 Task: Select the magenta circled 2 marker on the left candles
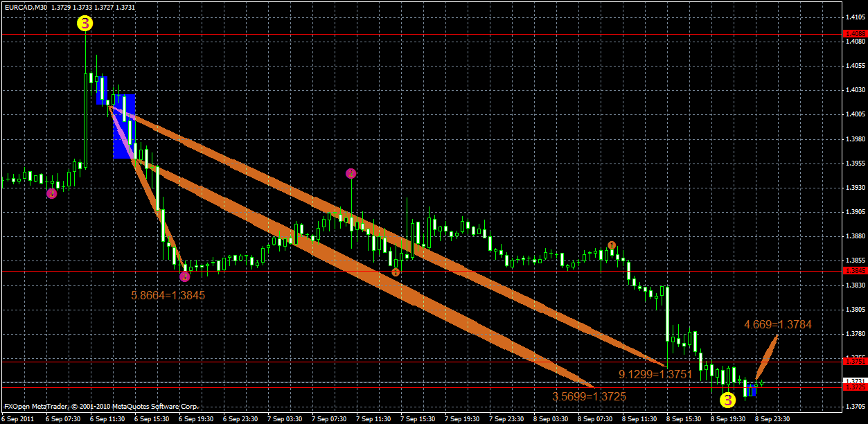(x=51, y=193)
